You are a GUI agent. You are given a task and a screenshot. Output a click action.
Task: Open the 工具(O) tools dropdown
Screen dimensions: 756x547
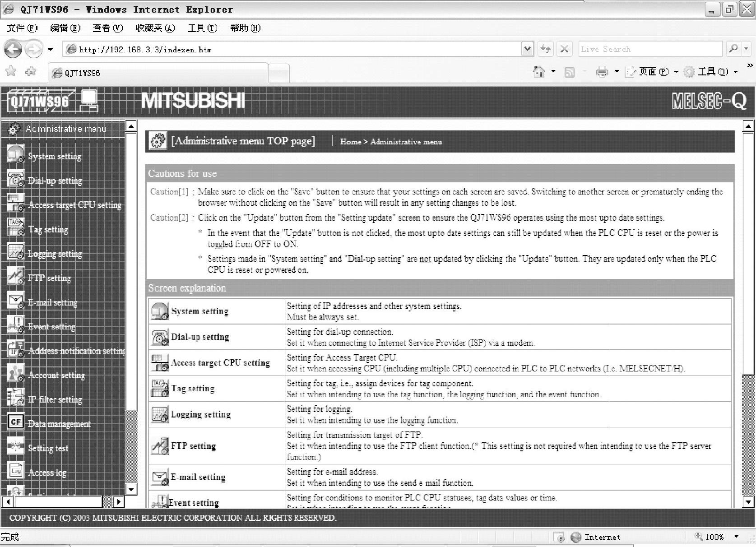(x=735, y=72)
